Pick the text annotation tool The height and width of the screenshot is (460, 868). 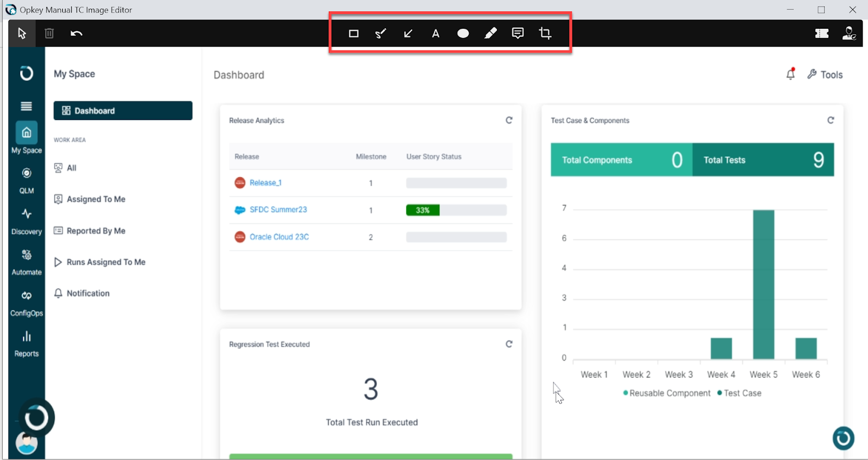[x=436, y=34]
